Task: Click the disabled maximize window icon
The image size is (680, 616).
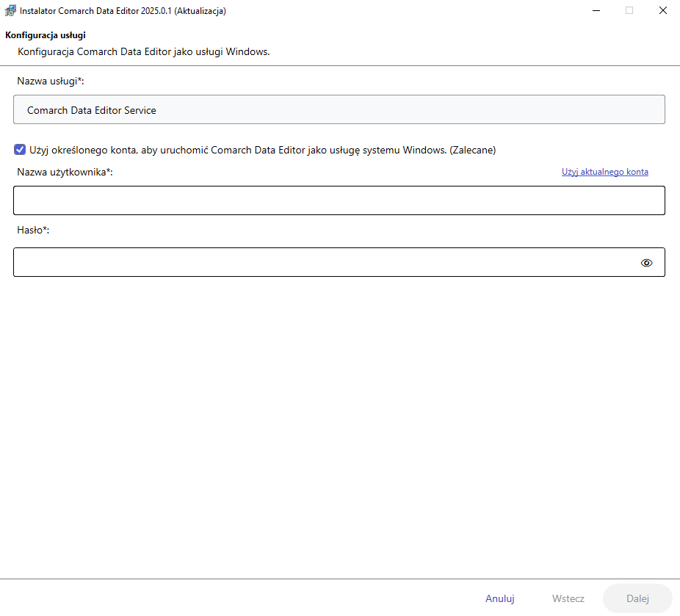Action: [629, 10]
